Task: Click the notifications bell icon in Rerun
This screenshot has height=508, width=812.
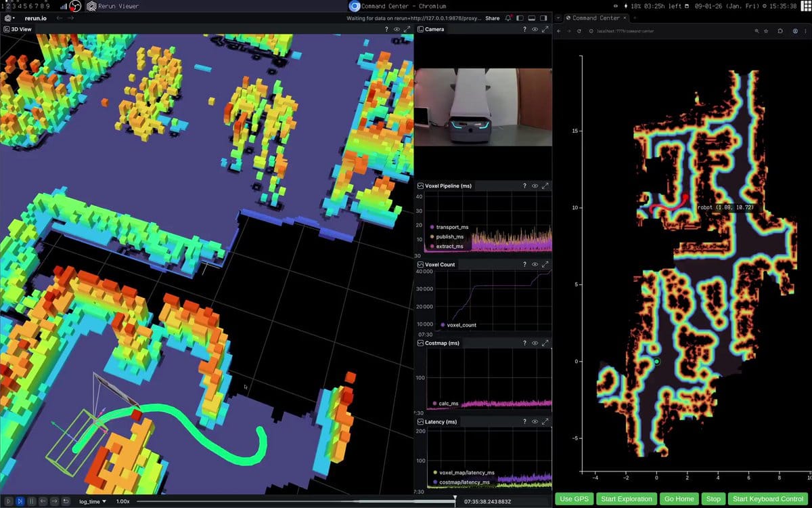Action: click(x=508, y=18)
